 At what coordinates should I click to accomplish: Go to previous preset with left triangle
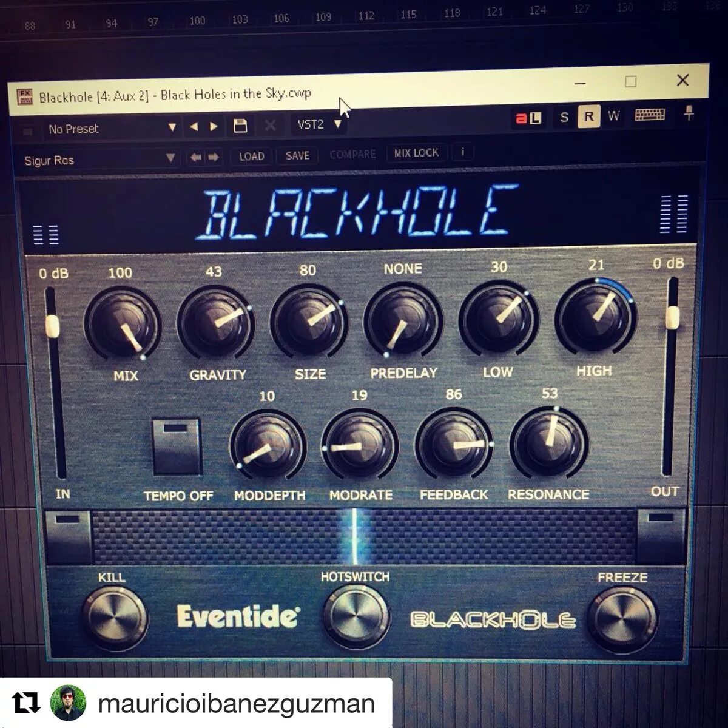point(194,127)
